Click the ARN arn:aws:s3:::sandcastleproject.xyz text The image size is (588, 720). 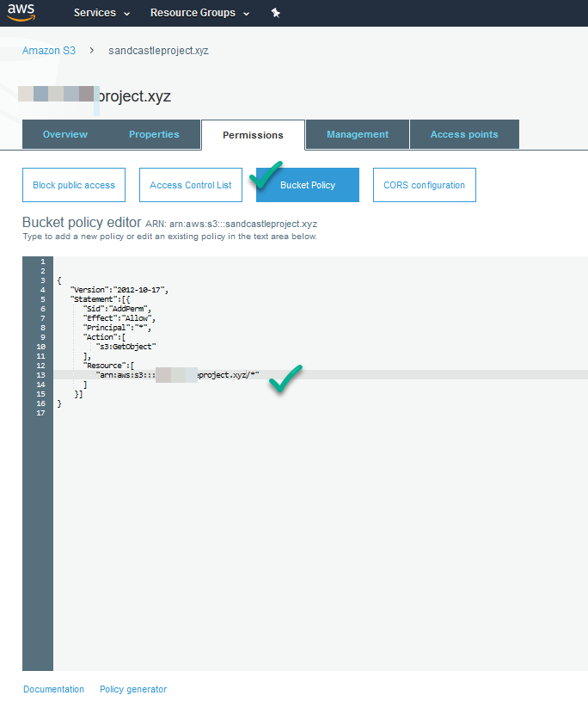pyautogui.click(x=231, y=224)
